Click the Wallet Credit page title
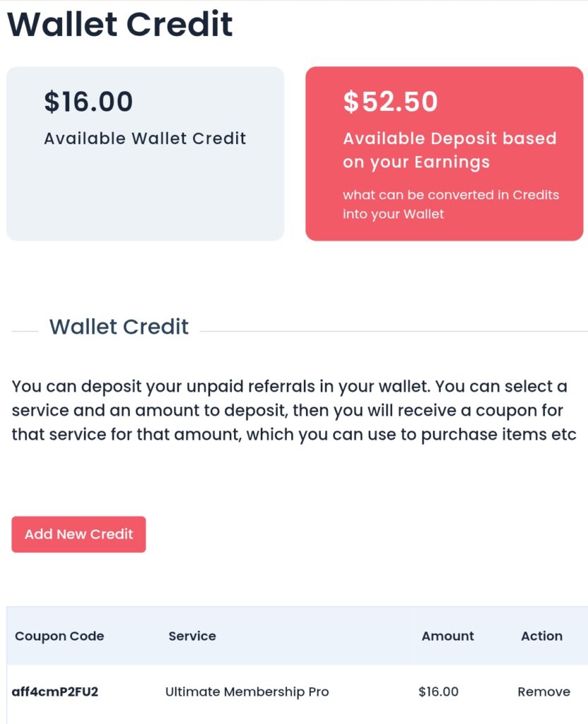The height and width of the screenshot is (724, 588). pos(120,24)
